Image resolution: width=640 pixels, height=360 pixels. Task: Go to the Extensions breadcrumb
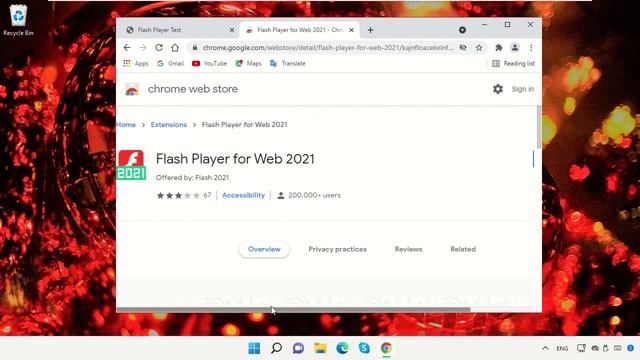click(x=169, y=124)
